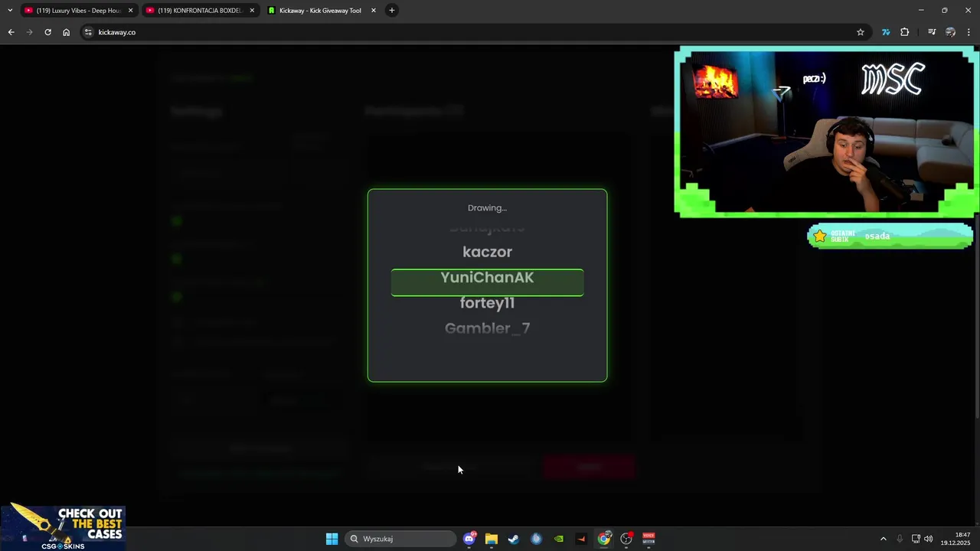Open the Chrome profile avatar
The width and height of the screenshot is (980, 551).
950,32
